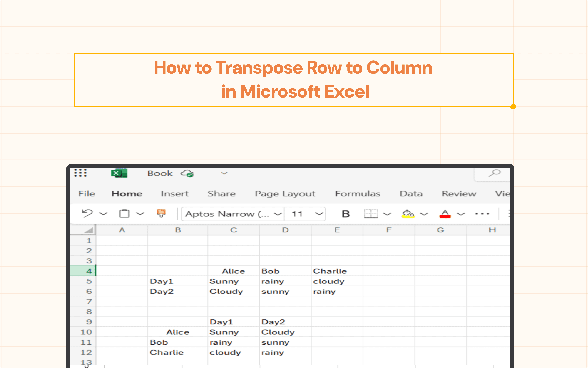Select row 9 header
The height and width of the screenshot is (368, 588).
coord(83,322)
